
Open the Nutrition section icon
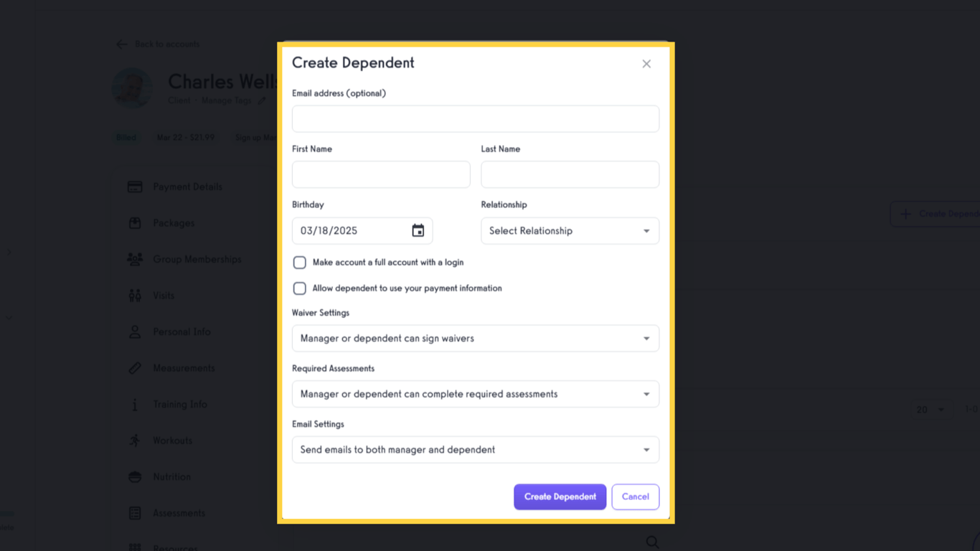[x=134, y=476]
